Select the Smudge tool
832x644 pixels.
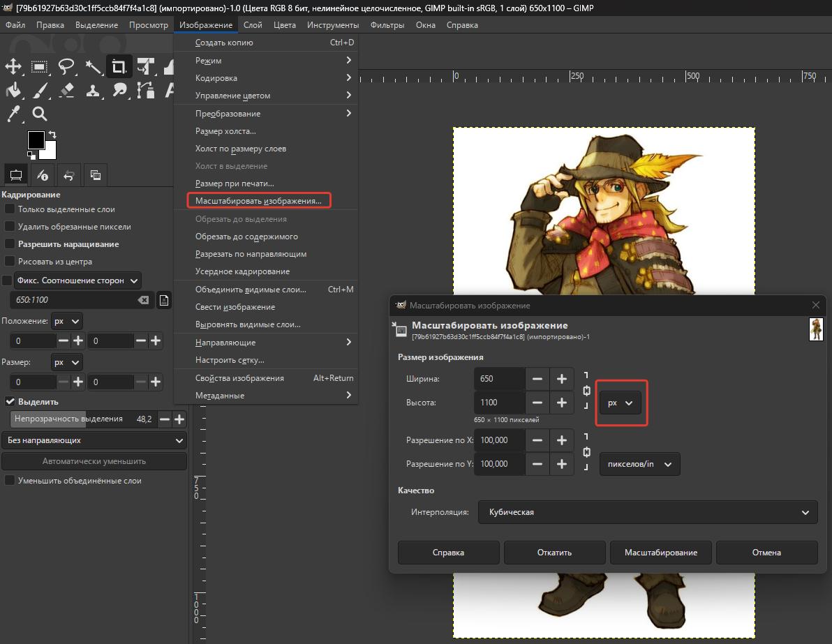tap(119, 90)
